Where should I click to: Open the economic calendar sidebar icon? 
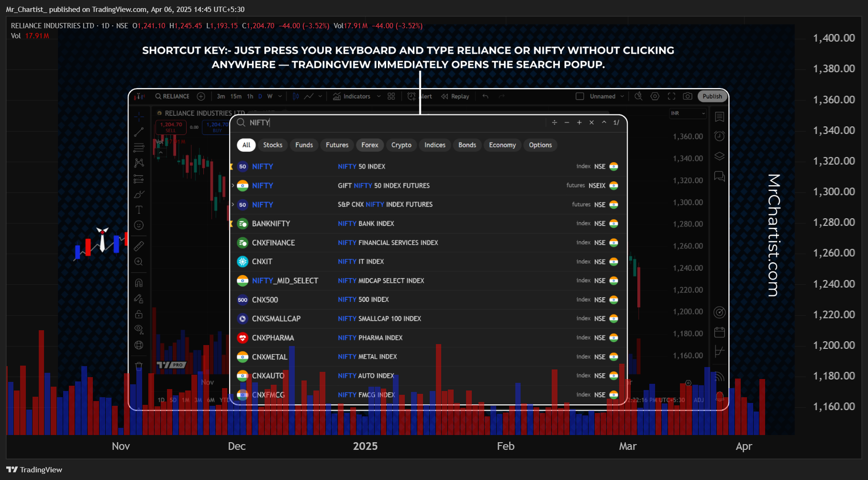pyautogui.click(x=719, y=332)
